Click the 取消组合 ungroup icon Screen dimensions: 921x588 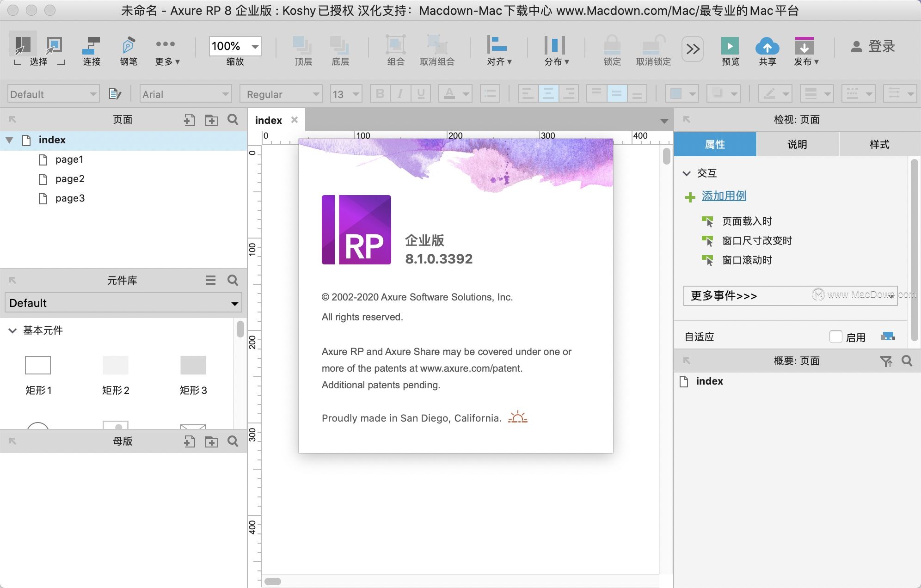click(x=437, y=45)
